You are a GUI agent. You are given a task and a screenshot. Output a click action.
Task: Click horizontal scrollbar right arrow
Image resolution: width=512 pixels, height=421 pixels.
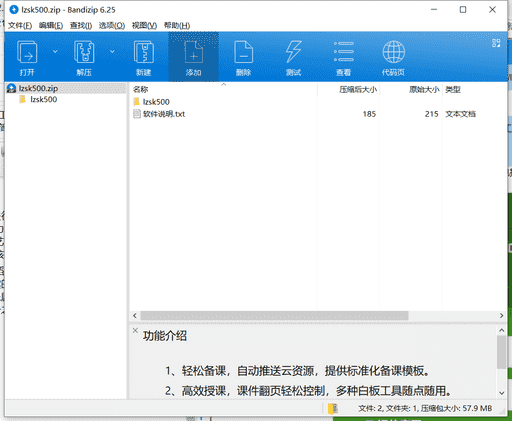(501, 315)
